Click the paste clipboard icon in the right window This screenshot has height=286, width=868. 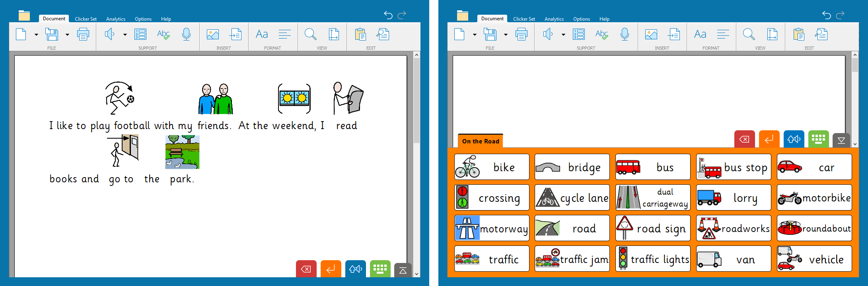pos(798,35)
